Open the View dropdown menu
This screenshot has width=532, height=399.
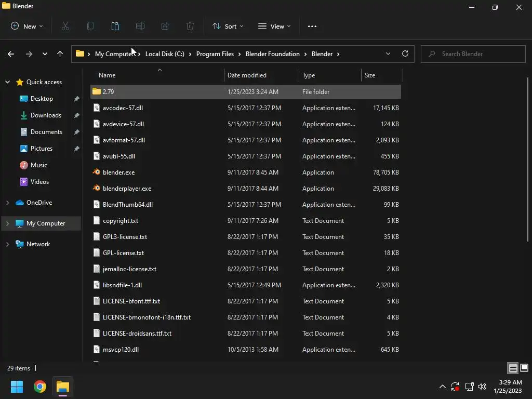pyautogui.click(x=274, y=26)
